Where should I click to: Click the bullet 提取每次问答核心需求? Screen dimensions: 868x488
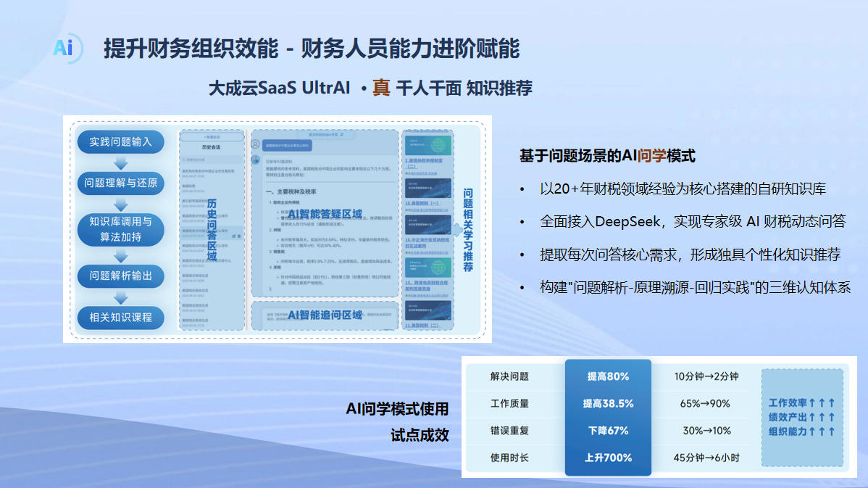coord(690,255)
